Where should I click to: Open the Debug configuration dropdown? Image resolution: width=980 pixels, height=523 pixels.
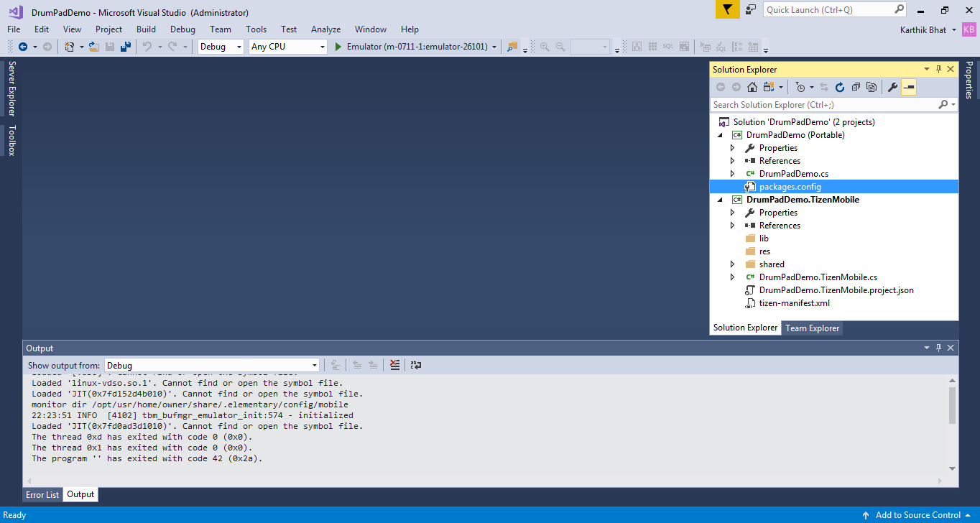(x=239, y=47)
